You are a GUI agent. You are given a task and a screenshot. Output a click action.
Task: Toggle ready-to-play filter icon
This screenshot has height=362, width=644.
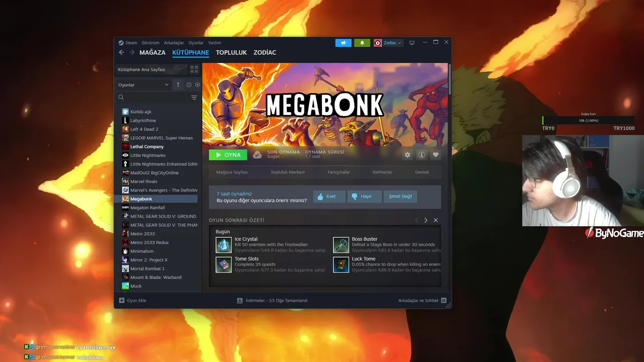click(197, 85)
